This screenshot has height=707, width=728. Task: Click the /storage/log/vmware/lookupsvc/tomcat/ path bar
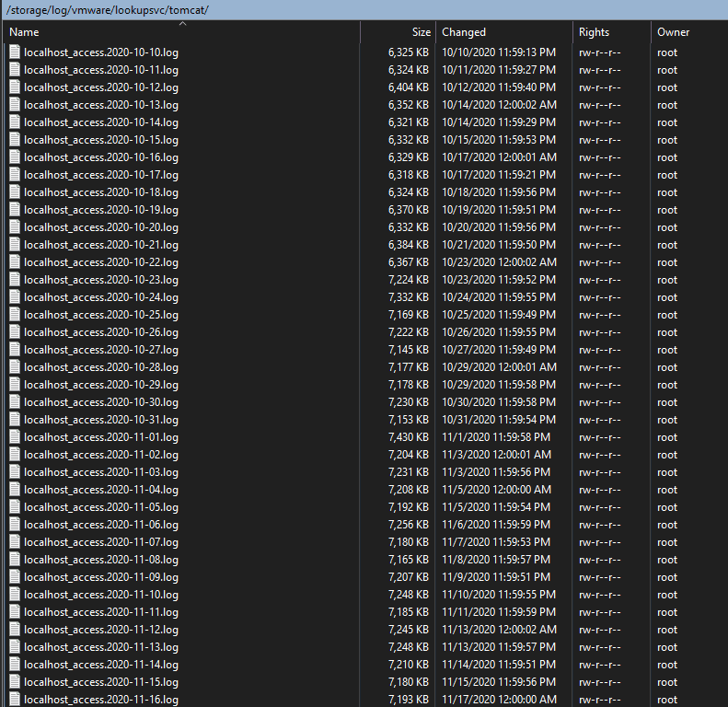pos(364,10)
